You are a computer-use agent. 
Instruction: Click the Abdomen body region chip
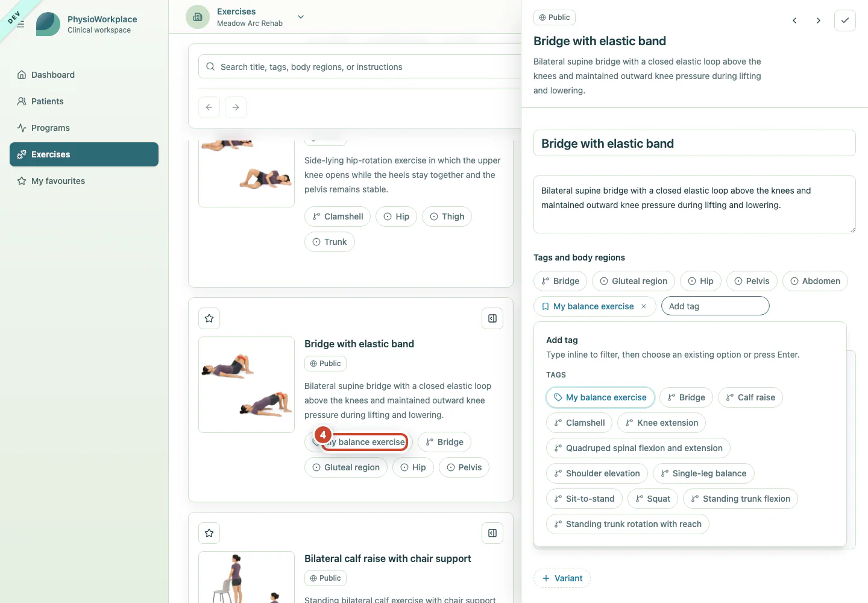[x=815, y=281]
